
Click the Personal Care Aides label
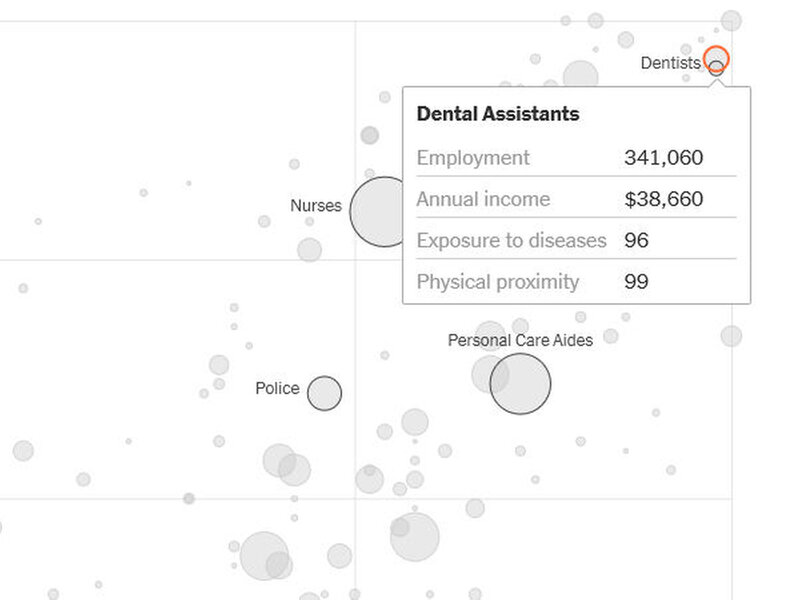tap(520, 340)
